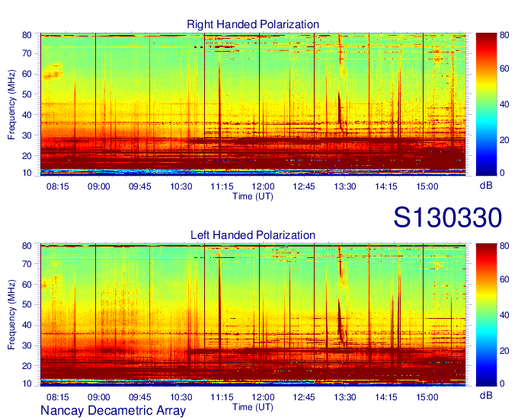Click 14:15 tick under Left Handed plot
This screenshot has width=518, height=420.
386,397
